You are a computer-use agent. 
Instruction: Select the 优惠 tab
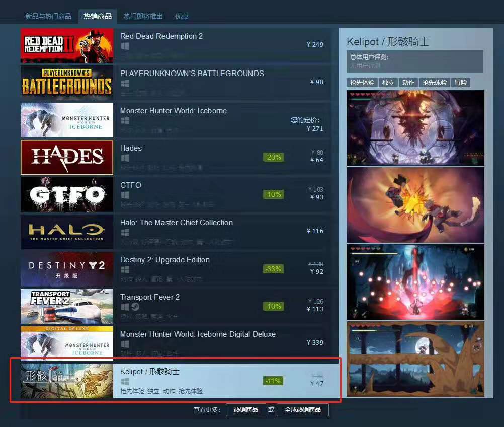pos(181,16)
